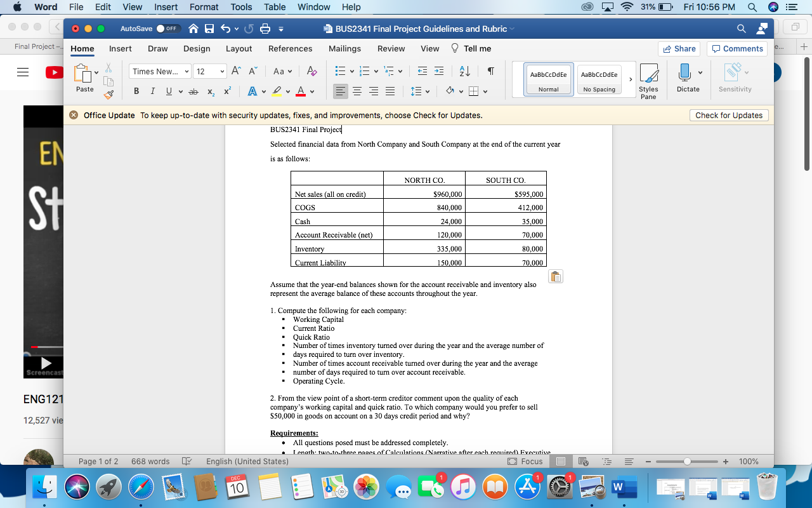The height and width of the screenshot is (508, 812).
Task: Click the Check for Updates button
Action: coord(729,115)
